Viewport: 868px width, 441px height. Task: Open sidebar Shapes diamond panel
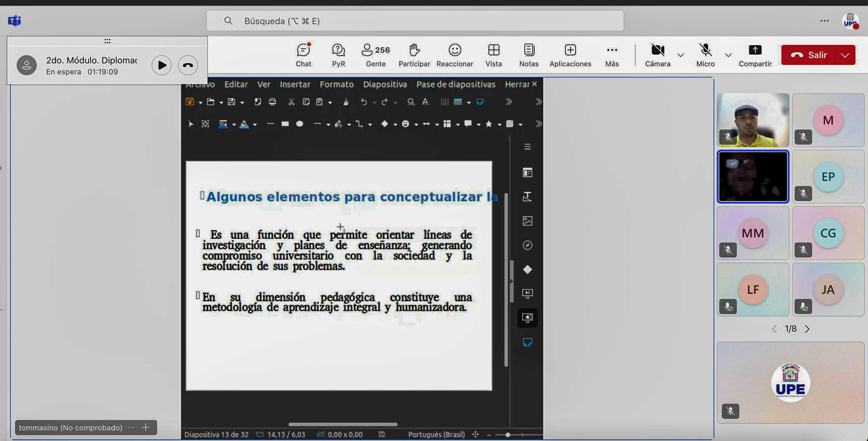[x=527, y=269]
